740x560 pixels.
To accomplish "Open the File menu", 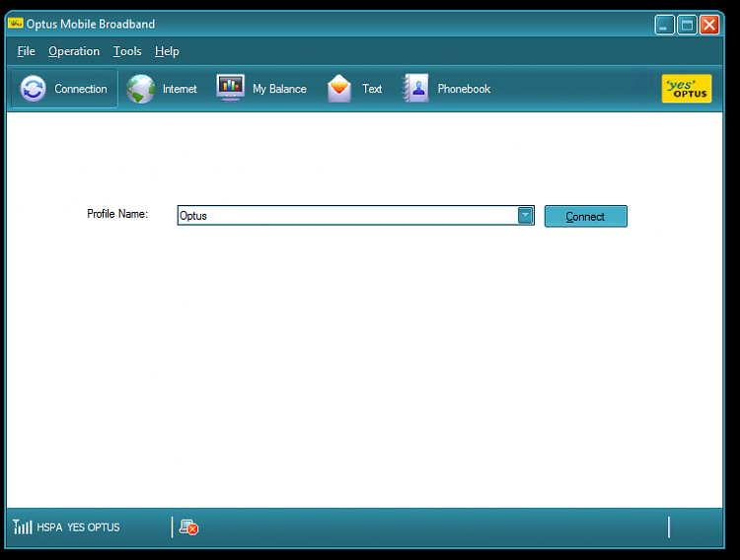I will coord(26,51).
